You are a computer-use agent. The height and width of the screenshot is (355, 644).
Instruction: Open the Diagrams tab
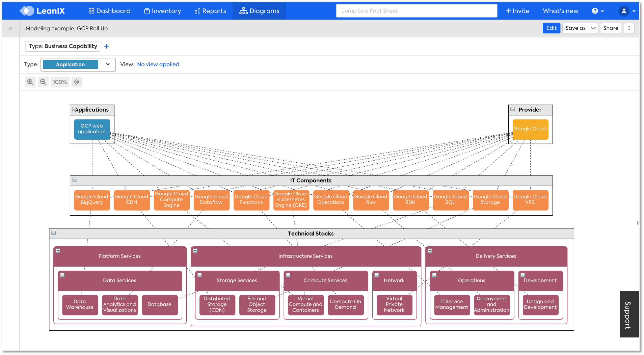click(259, 11)
